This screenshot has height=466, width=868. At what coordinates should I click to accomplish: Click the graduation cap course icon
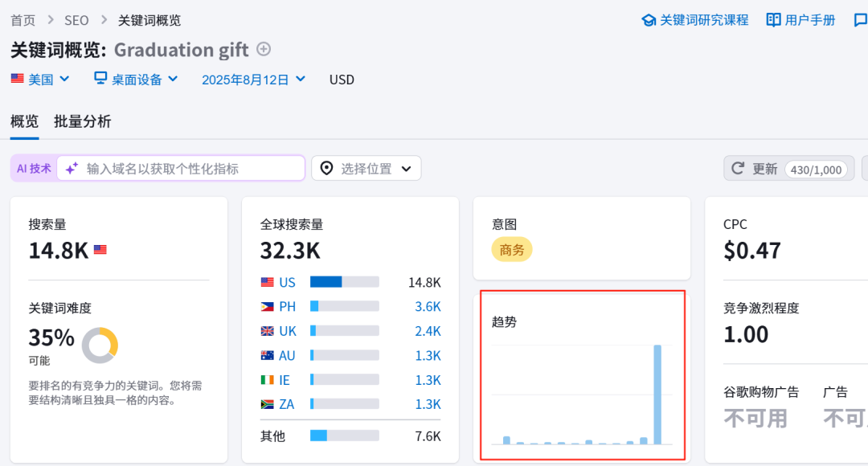649,20
